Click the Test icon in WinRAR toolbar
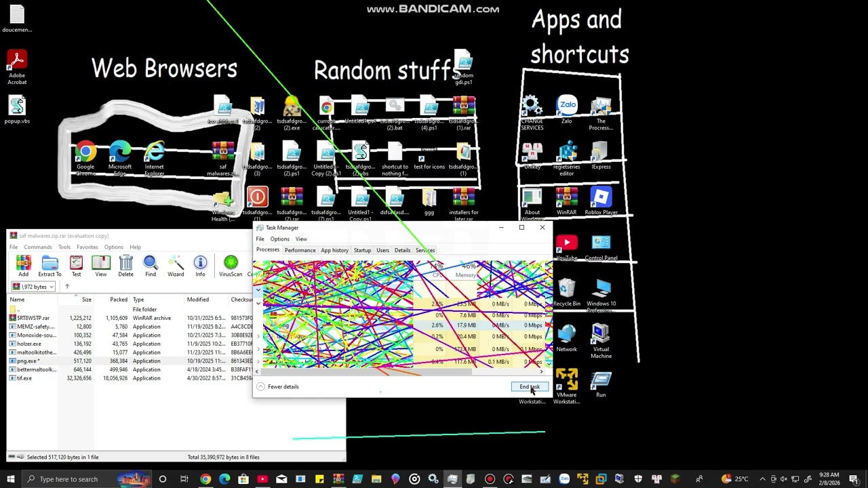868x488 pixels. [76, 266]
